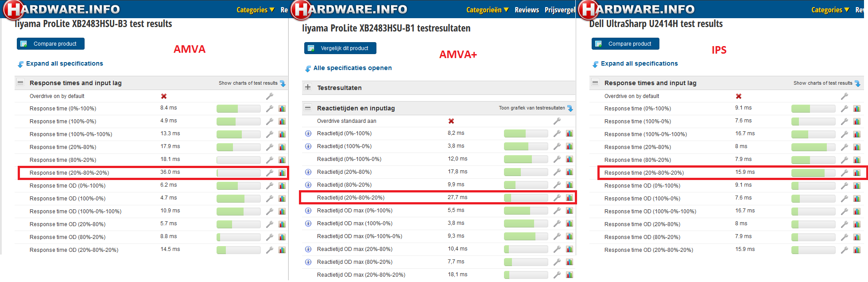Click wrench icon in AMVA Overdrive on by default row

(x=269, y=96)
